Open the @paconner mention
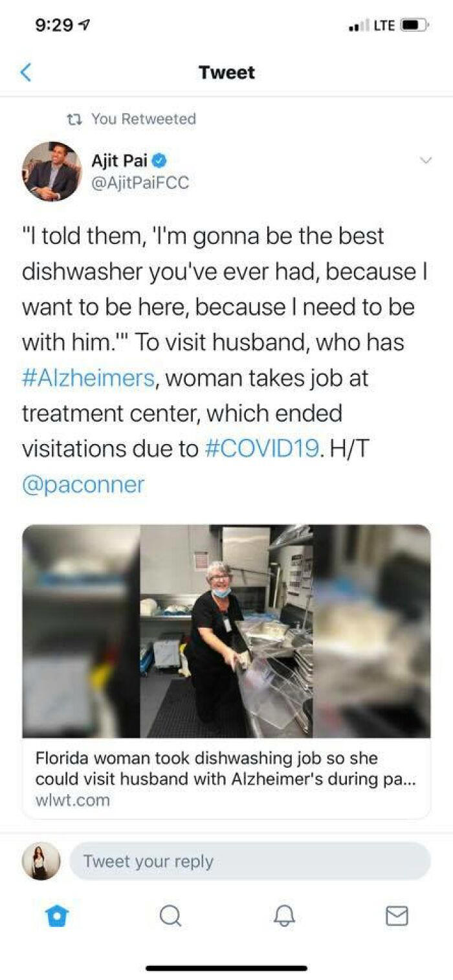 tap(83, 485)
